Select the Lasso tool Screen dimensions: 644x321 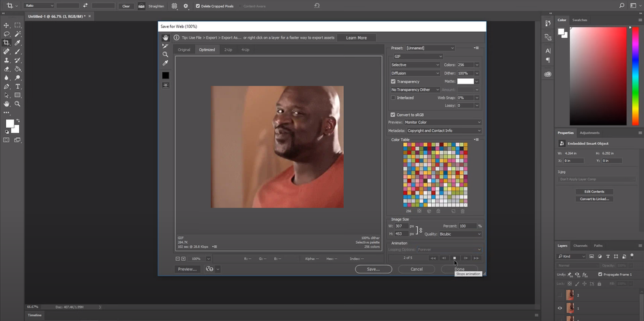coord(6,33)
